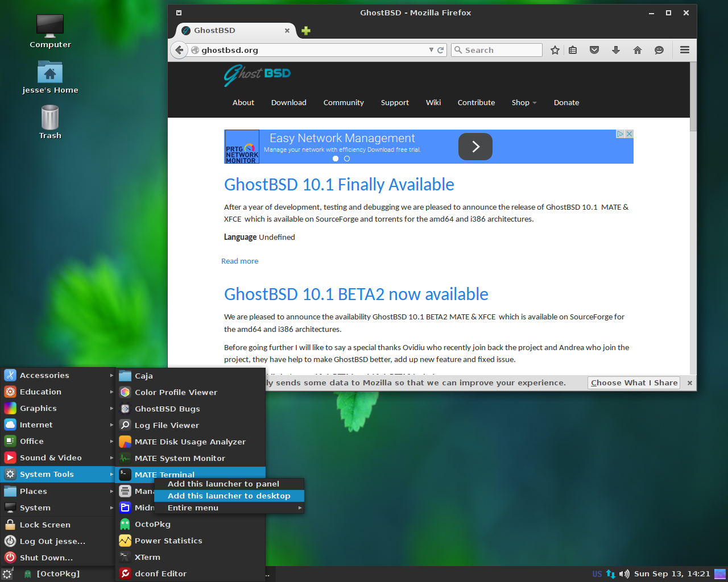Open Power Statistics
Image resolution: width=728 pixels, height=582 pixels.
[x=191, y=541]
